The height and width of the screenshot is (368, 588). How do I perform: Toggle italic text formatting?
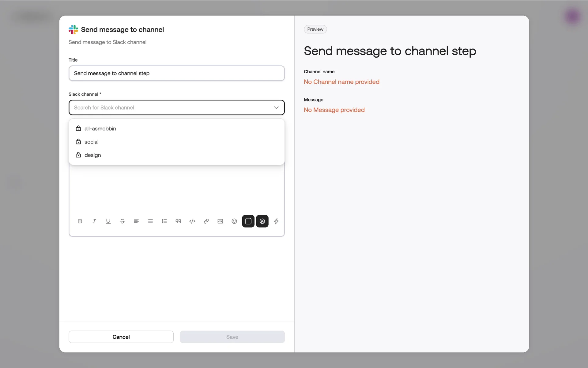pyautogui.click(x=94, y=221)
